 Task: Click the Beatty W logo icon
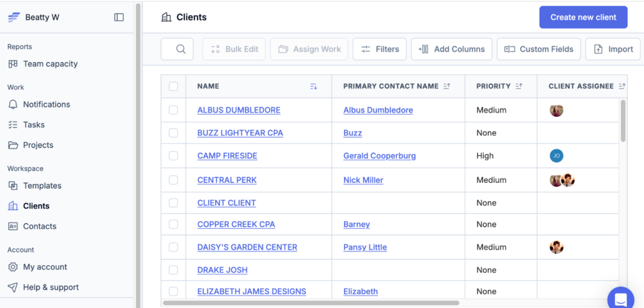click(14, 17)
